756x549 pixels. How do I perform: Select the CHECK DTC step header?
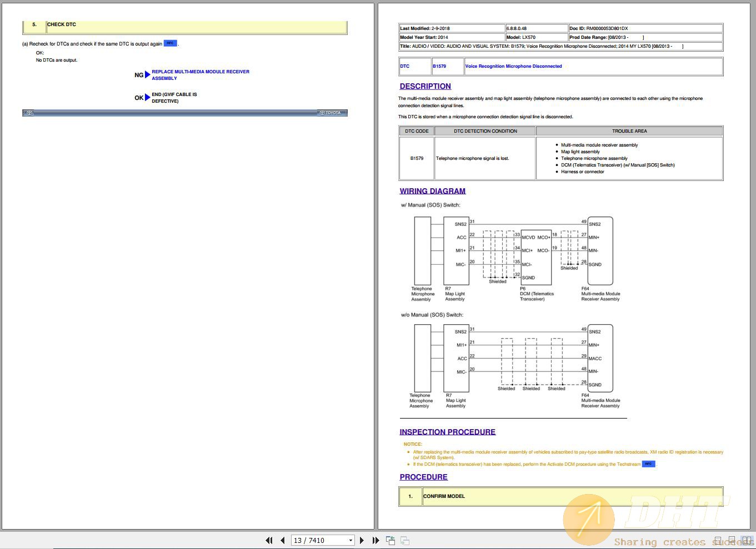(185, 26)
